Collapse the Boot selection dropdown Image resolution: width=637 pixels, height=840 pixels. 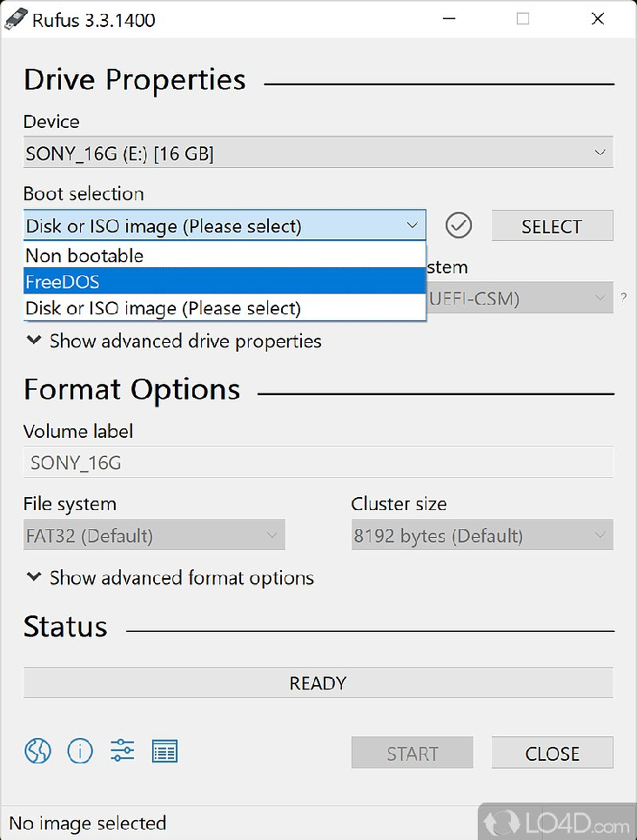pyautogui.click(x=225, y=225)
